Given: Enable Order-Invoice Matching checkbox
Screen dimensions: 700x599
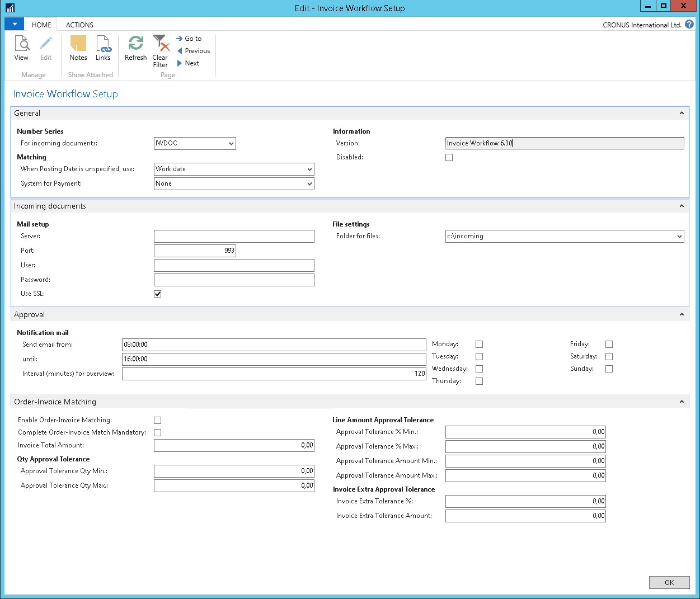Looking at the screenshot, I should tap(158, 421).
